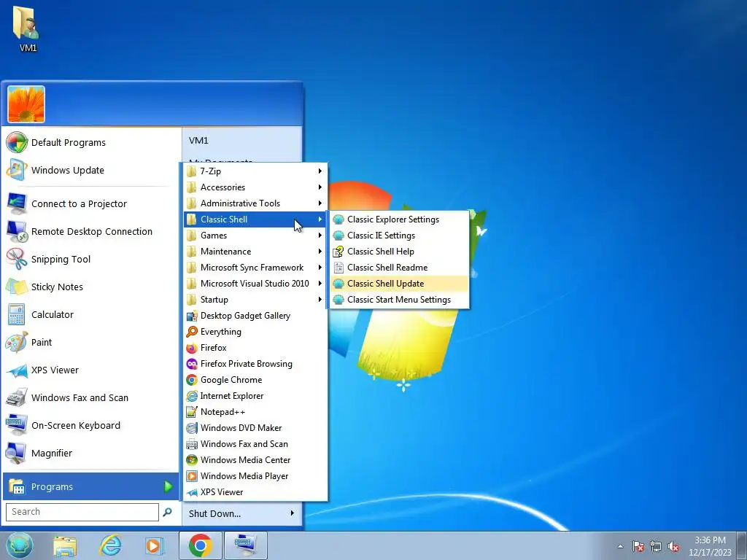The height and width of the screenshot is (560, 747).
Task: Click the Classic IE Settings shell icon
Action: pos(338,236)
